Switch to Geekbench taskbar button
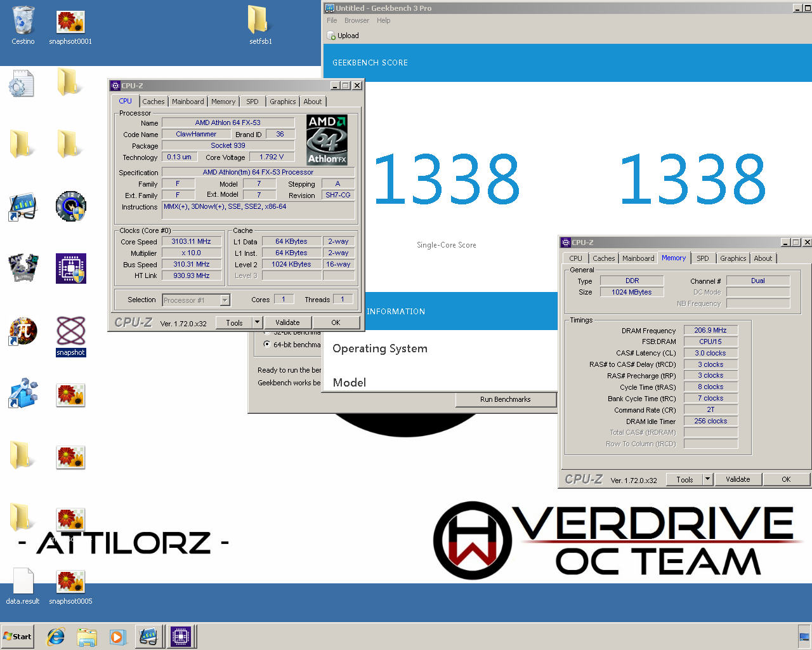The image size is (812, 650). [x=148, y=636]
